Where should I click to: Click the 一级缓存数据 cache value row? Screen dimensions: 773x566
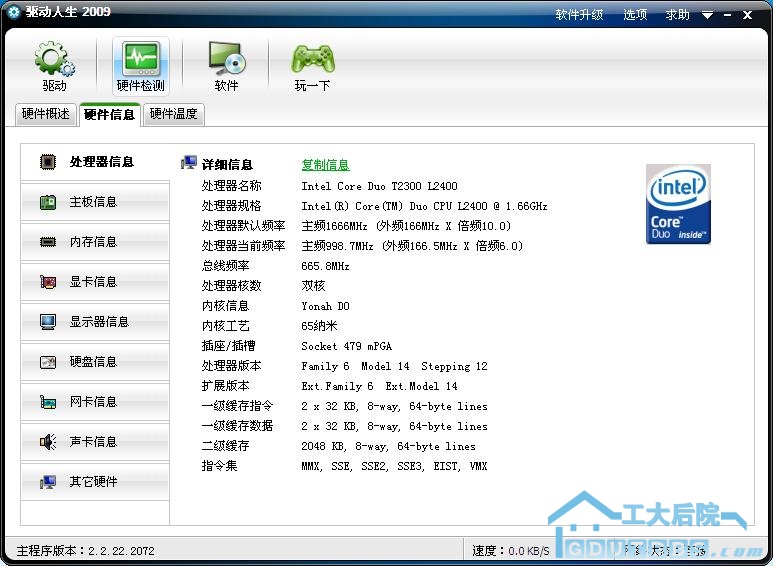(x=394, y=426)
